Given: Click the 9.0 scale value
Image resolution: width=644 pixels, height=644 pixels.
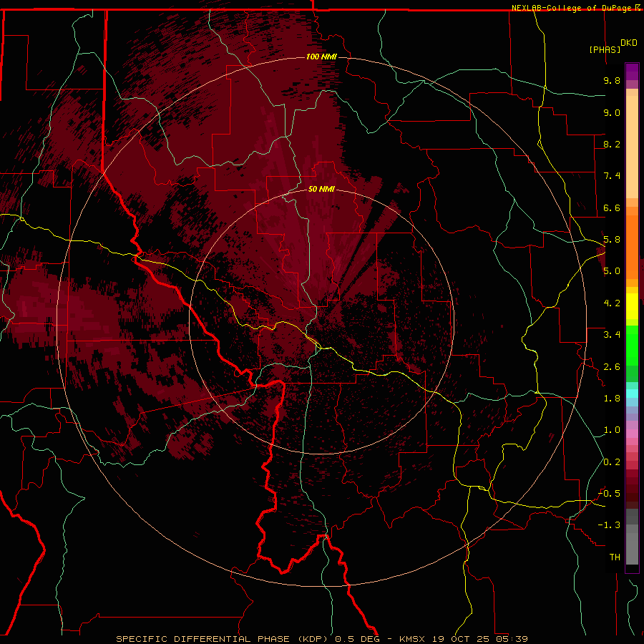Looking at the screenshot, I should coord(612,112).
